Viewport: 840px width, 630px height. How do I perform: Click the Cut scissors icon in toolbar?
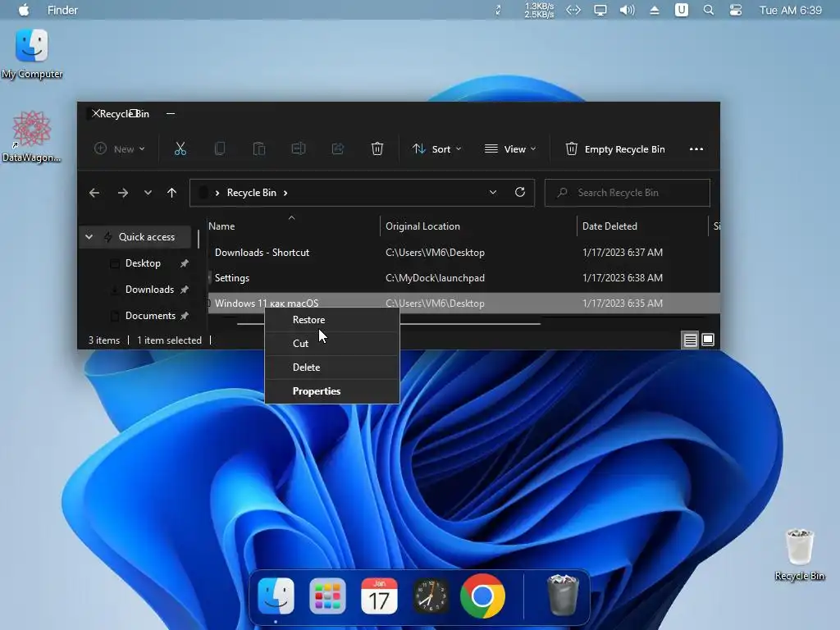click(x=180, y=149)
